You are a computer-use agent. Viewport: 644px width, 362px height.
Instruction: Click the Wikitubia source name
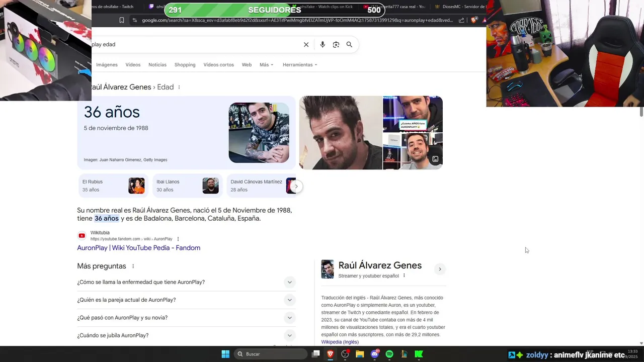tap(100, 233)
